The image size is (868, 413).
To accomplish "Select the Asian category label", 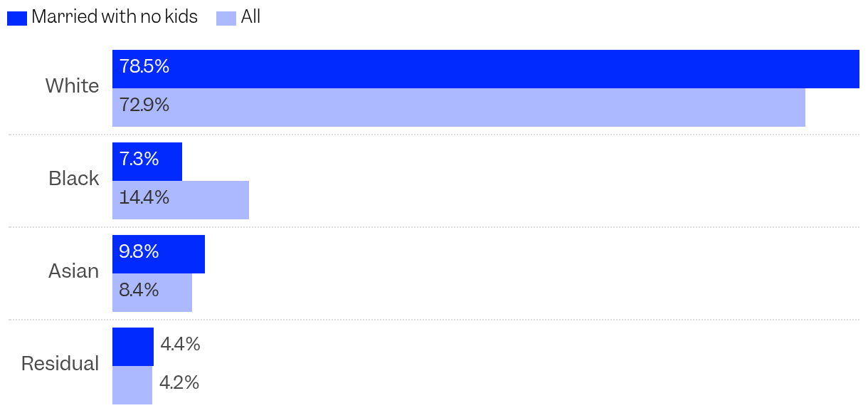I will point(74,271).
